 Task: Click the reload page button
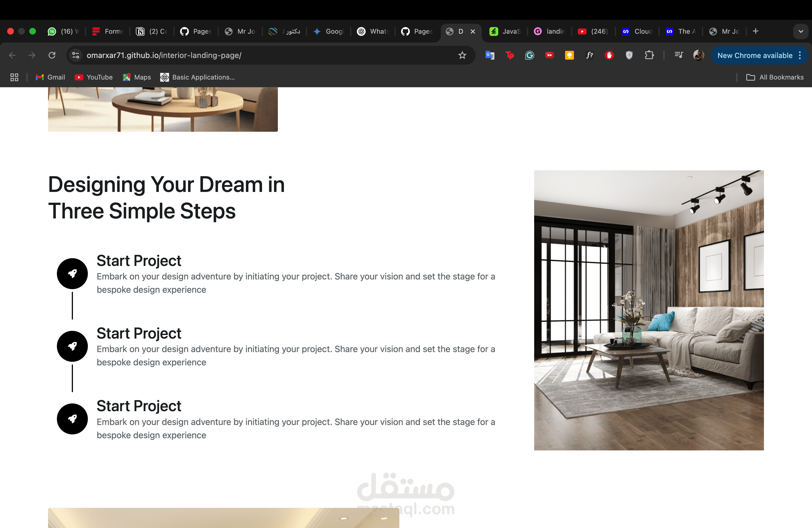click(x=52, y=55)
